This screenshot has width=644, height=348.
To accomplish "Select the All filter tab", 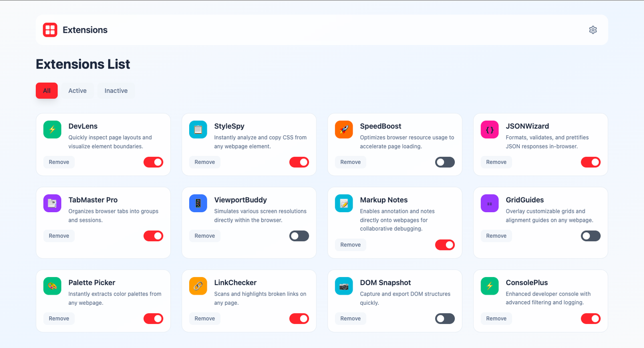I will pyautogui.click(x=47, y=91).
